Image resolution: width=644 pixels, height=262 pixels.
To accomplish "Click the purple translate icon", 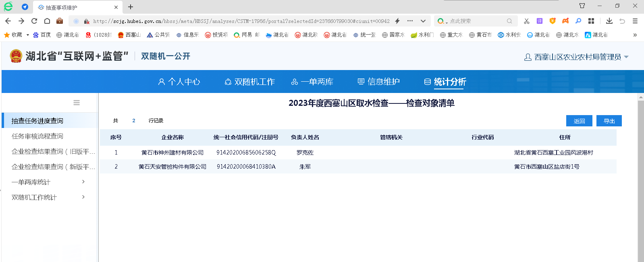I will point(539,21).
